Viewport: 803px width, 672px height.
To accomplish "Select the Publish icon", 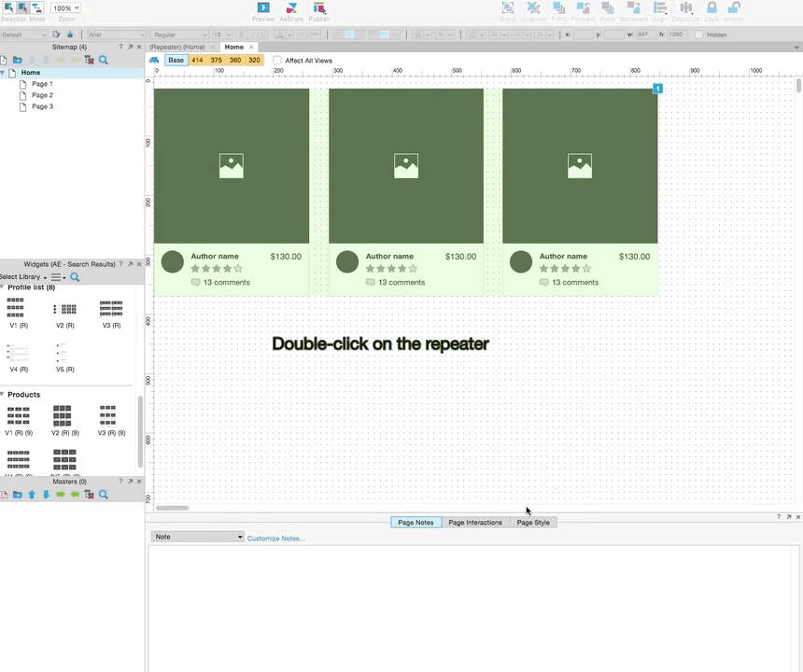I will (x=319, y=8).
